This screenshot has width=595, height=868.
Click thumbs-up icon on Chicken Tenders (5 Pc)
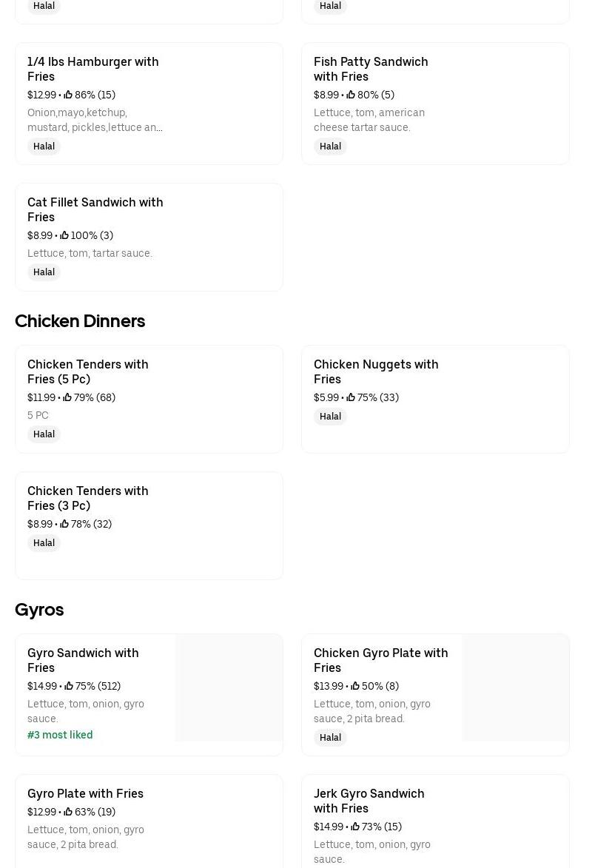point(67,397)
